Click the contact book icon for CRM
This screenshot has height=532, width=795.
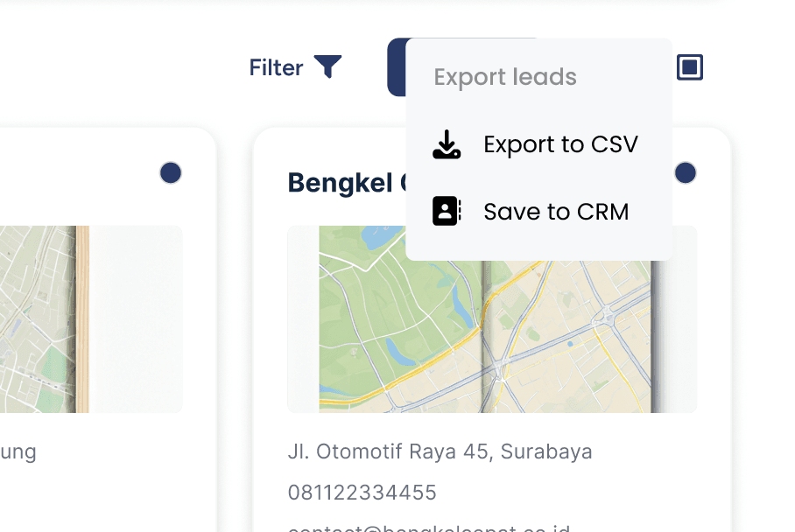click(x=447, y=212)
